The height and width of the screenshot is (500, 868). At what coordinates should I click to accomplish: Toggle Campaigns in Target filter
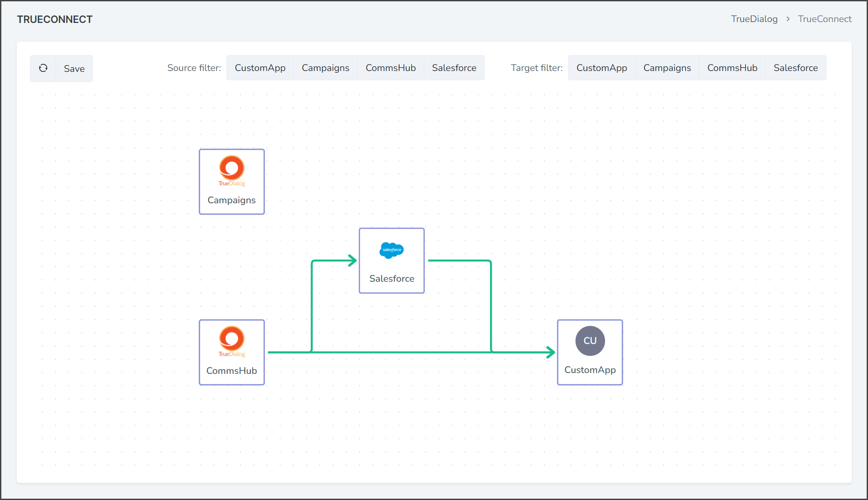coord(667,68)
